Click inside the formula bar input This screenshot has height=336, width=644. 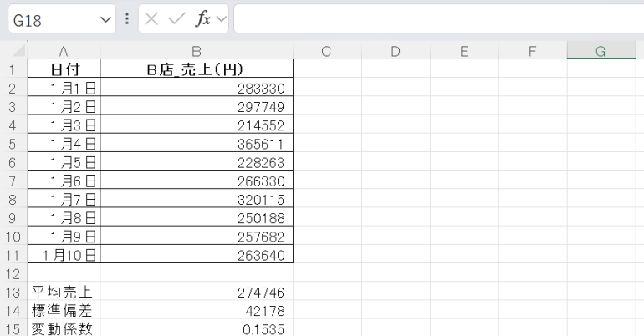(438, 18)
